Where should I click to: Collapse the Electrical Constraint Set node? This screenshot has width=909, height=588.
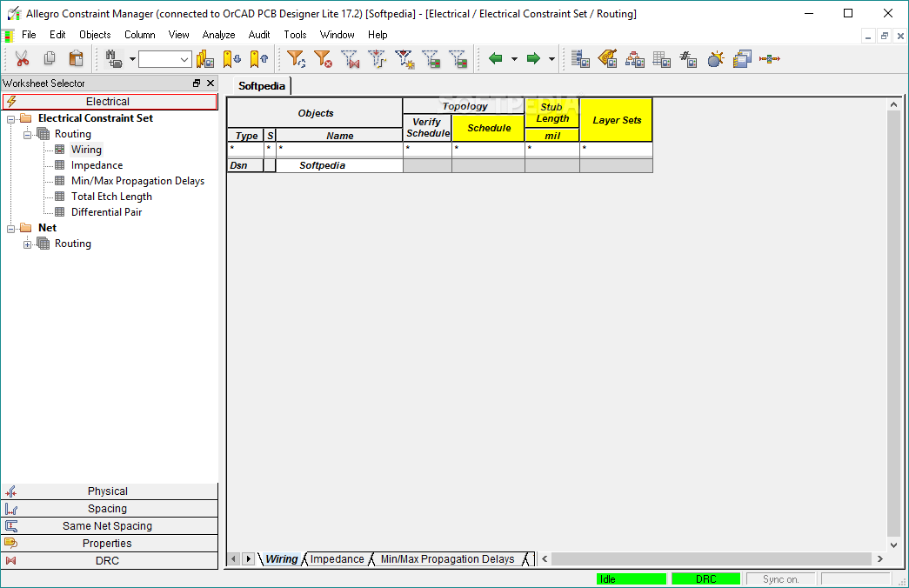point(12,117)
